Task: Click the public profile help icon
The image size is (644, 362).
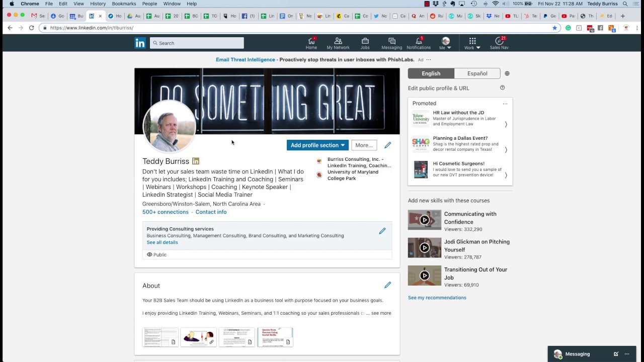Action: (502, 88)
